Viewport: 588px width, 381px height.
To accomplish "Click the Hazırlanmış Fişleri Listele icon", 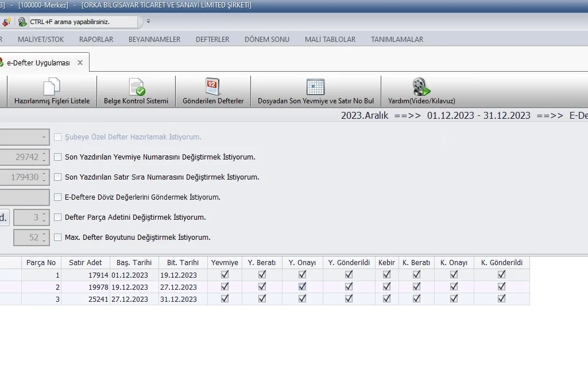I will pyautogui.click(x=52, y=87).
